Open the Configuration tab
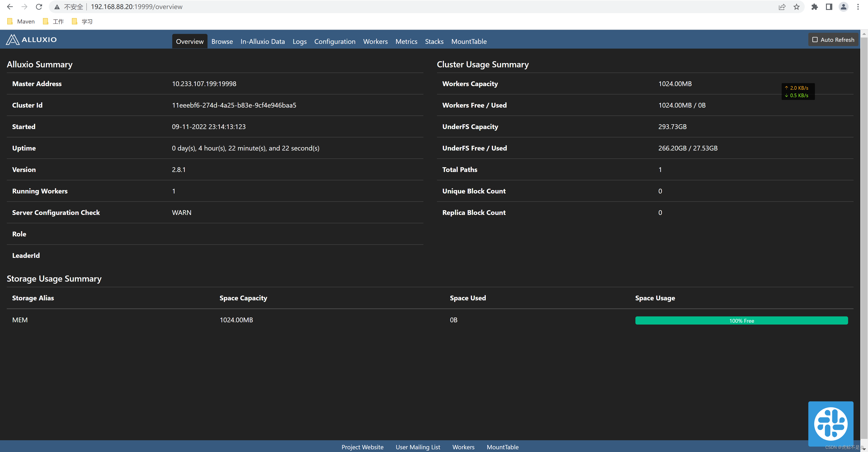The height and width of the screenshot is (452, 868). (x=335, y=41)
